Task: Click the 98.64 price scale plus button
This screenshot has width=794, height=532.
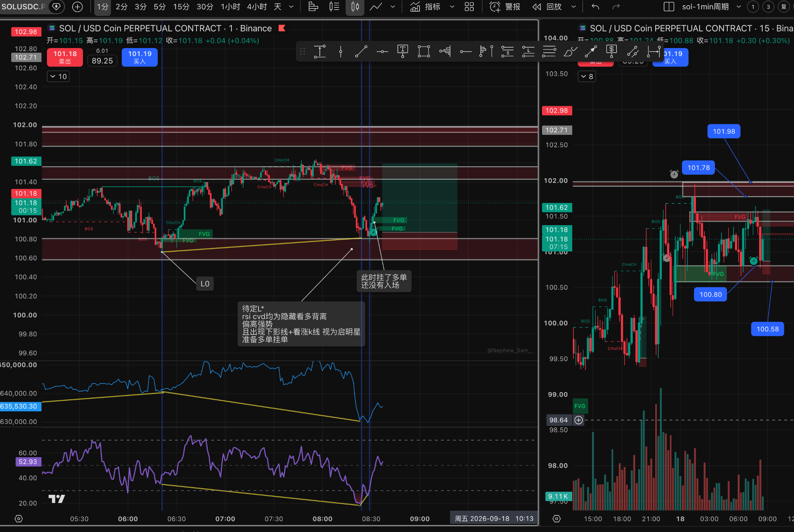Action: (x=578, y=420)
